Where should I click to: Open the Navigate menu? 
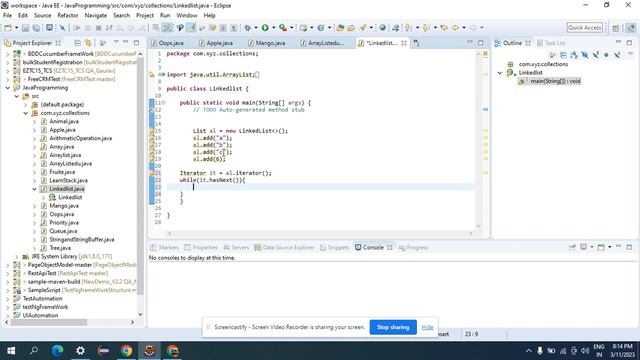(x=96, y=16)
